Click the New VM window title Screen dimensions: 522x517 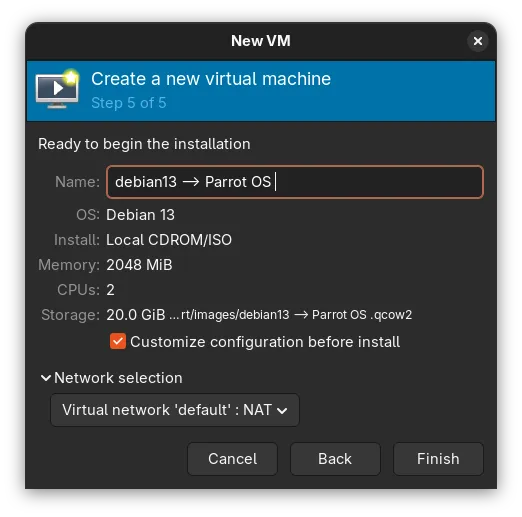coord(261,41)
